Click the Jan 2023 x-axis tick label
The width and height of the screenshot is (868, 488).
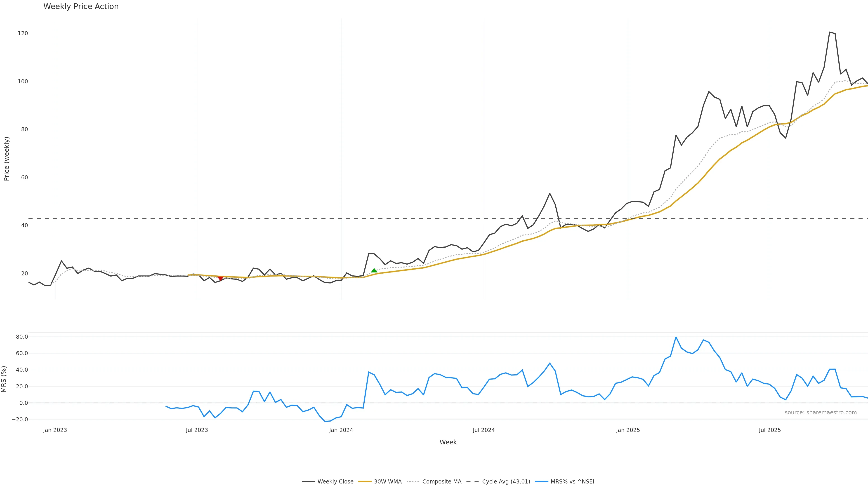(x=55, y=430)
